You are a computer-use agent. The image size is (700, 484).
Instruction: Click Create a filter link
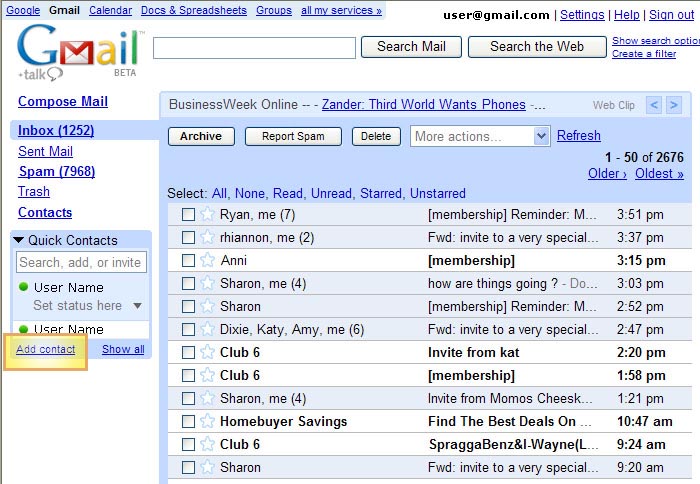click(644, 54)
